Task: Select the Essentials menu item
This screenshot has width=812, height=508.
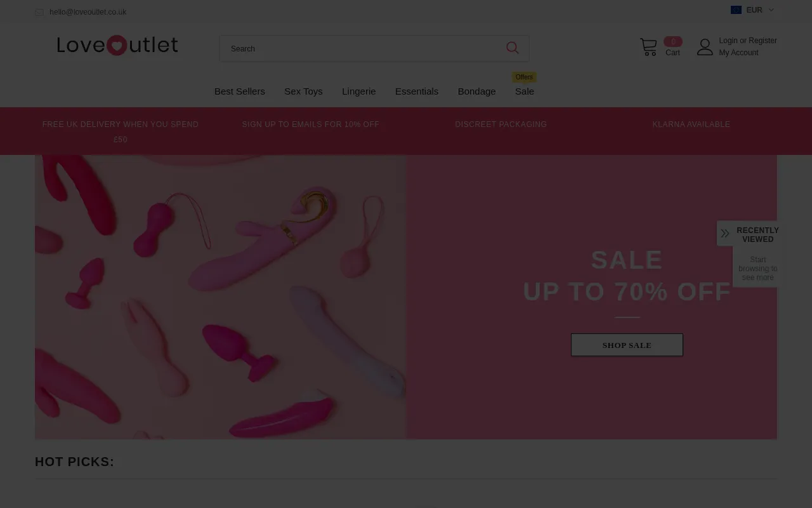Action: coord(417,91)
